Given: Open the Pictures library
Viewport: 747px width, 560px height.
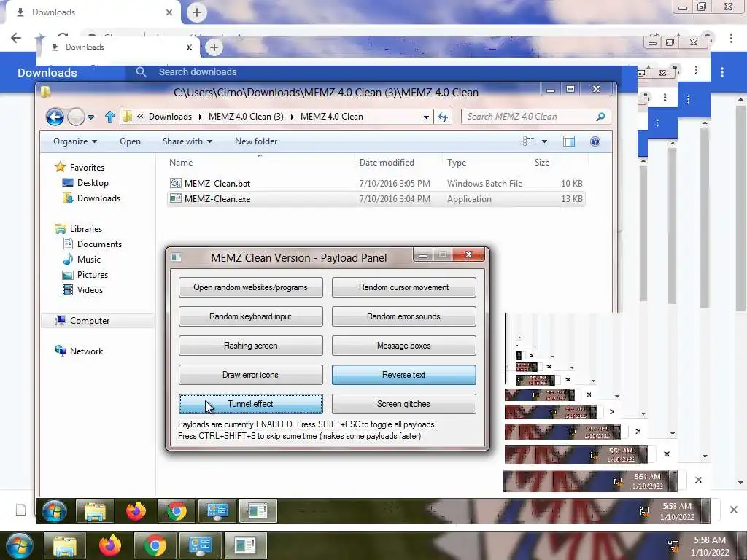Looking at the screenshot, I should click(x=93, y=275).
